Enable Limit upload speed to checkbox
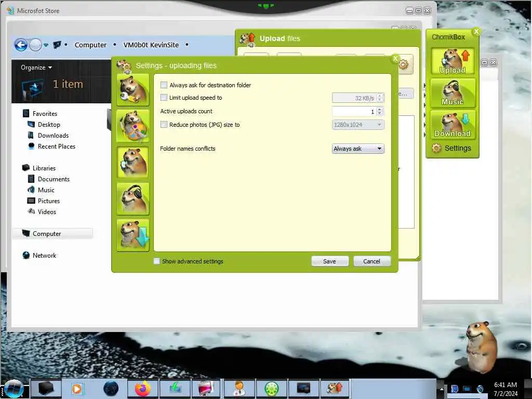This screenshot has height=399, width=532. [164, 98]
